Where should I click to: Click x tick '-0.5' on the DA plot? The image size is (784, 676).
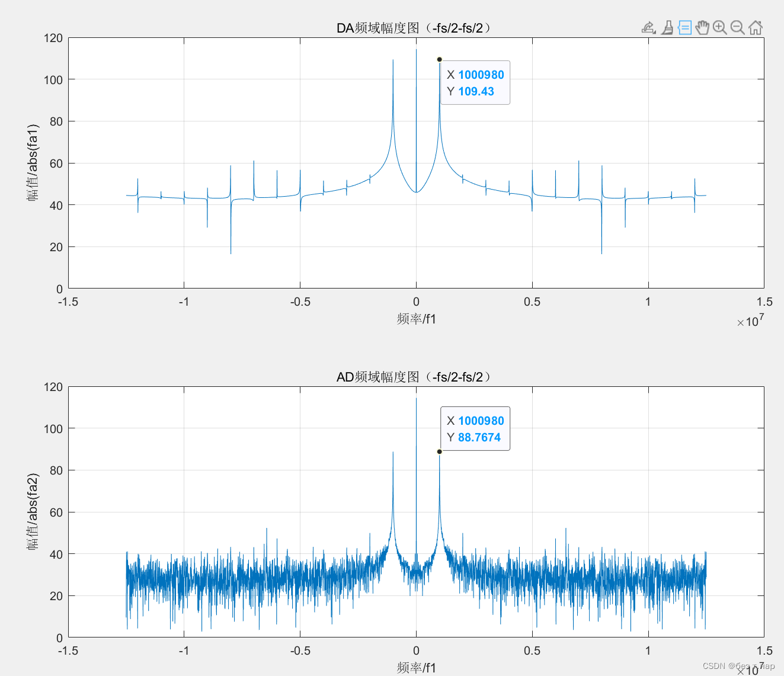(300, 302)
